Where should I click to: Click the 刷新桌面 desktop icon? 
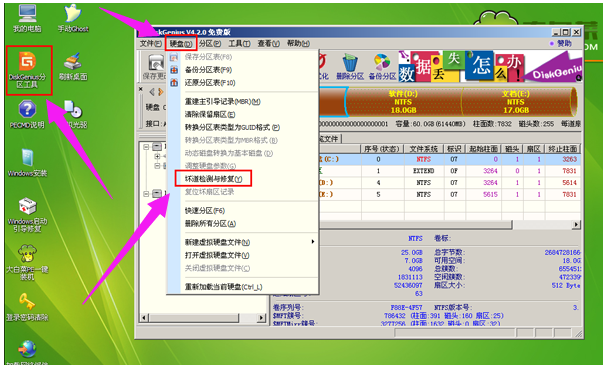73,66
